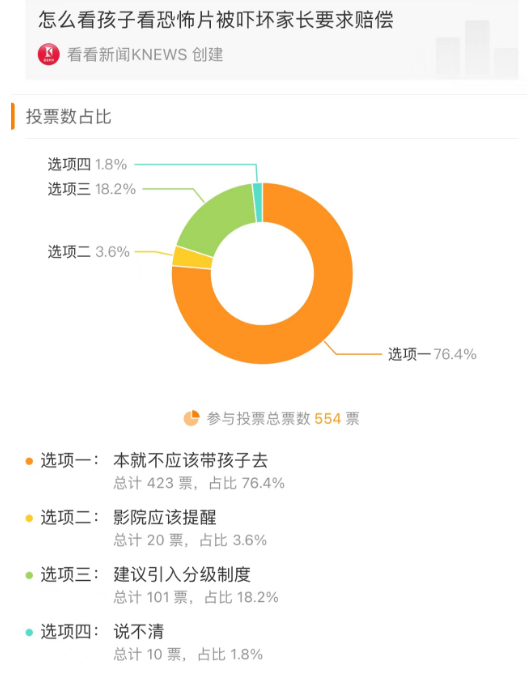Screen dimensions: 527x676
Task: Click the yellow dot beside 选项二
Action: [29, 518]
